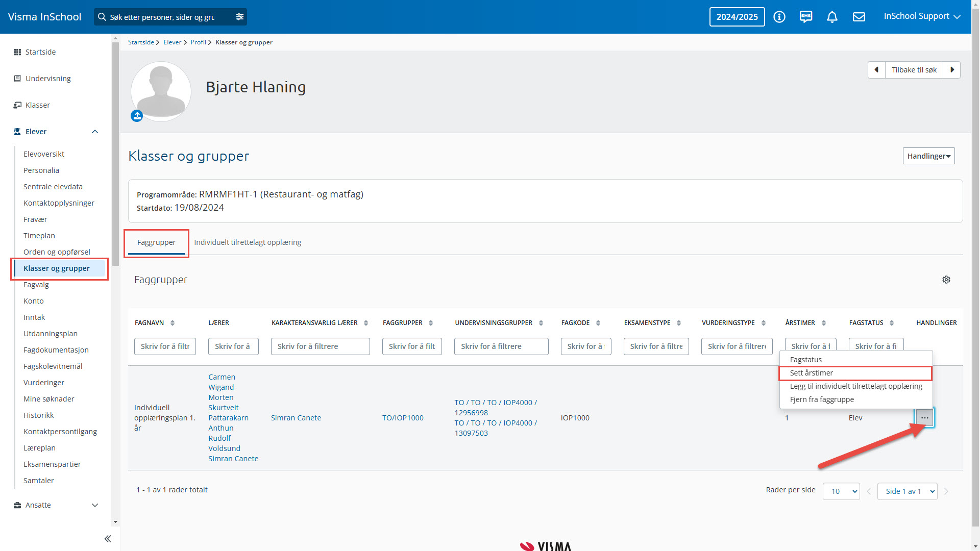Open the Handlinger dropdown
980x551 pixels.
(928, 156)
